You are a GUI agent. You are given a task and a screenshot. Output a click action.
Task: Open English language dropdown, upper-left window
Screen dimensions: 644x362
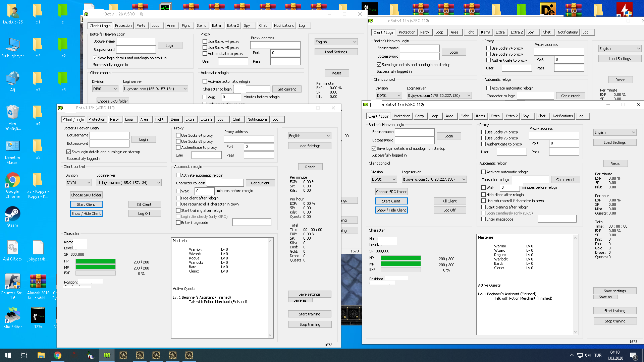click(336, 42)
